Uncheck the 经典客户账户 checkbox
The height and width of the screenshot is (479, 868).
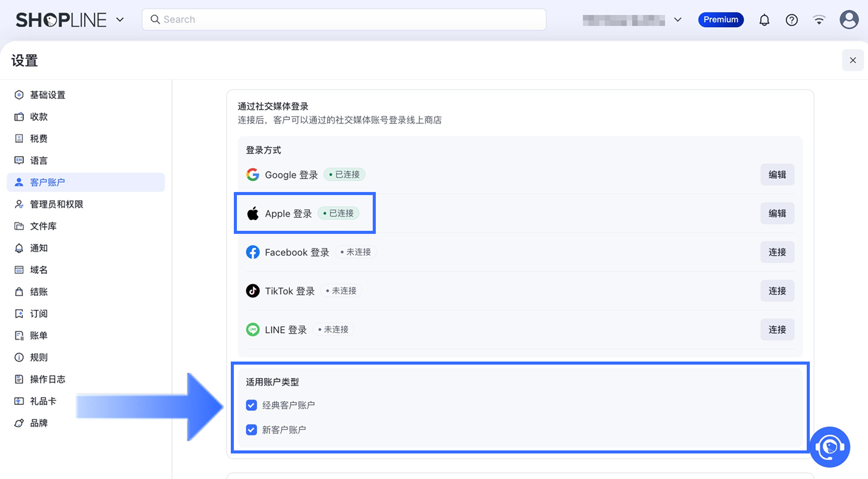tap(251, 405)
